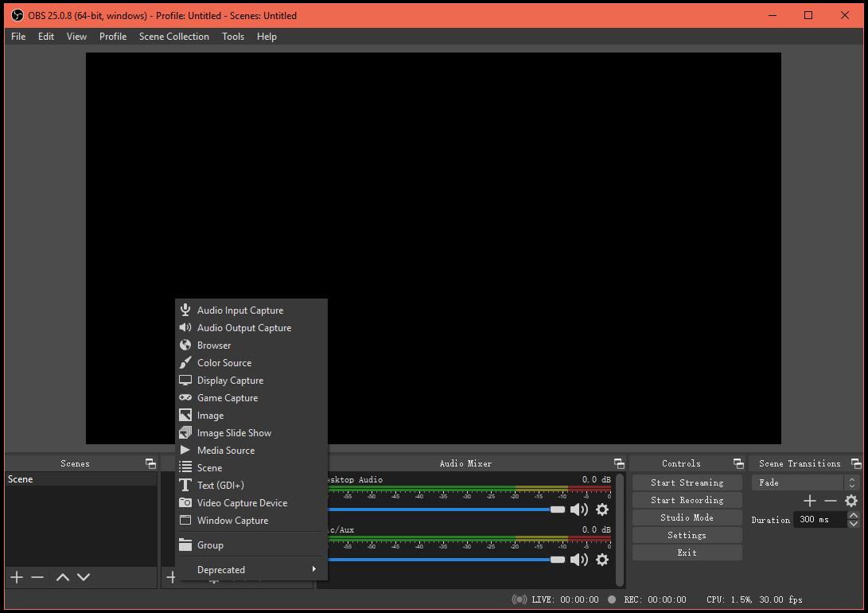Screen dimensions: 868x613
Task: Open the Scene Collection menu
Action: click(173, 37)
